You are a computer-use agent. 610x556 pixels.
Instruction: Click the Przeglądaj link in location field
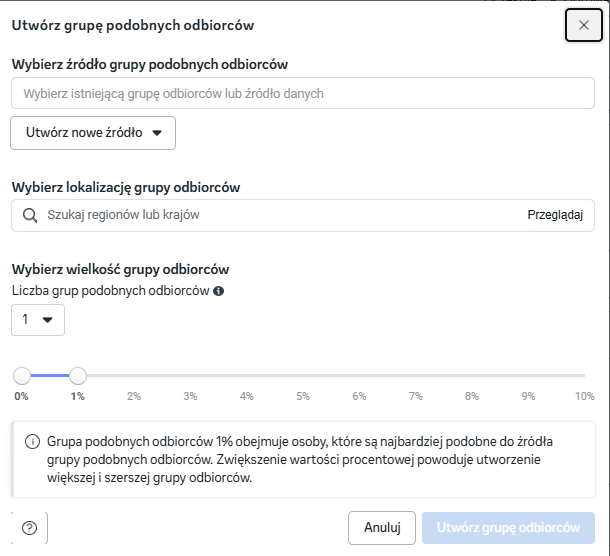pyautogui.click(x=555, y=215)
